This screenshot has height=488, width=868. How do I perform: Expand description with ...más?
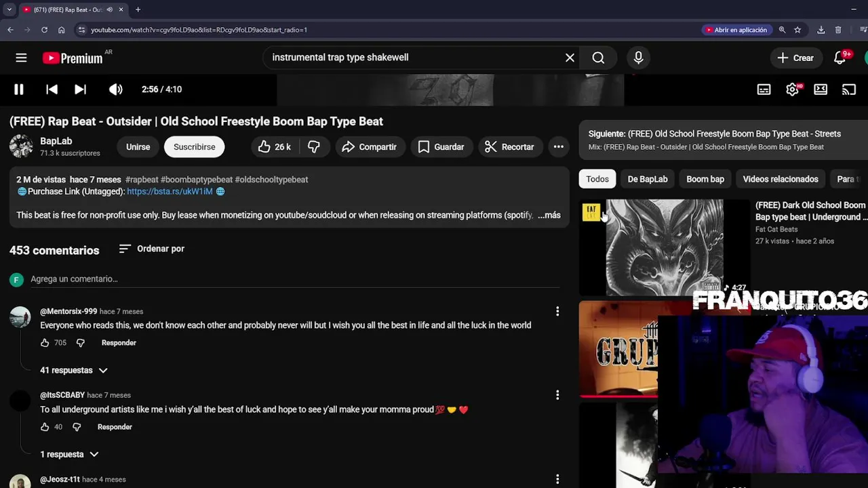549,216
